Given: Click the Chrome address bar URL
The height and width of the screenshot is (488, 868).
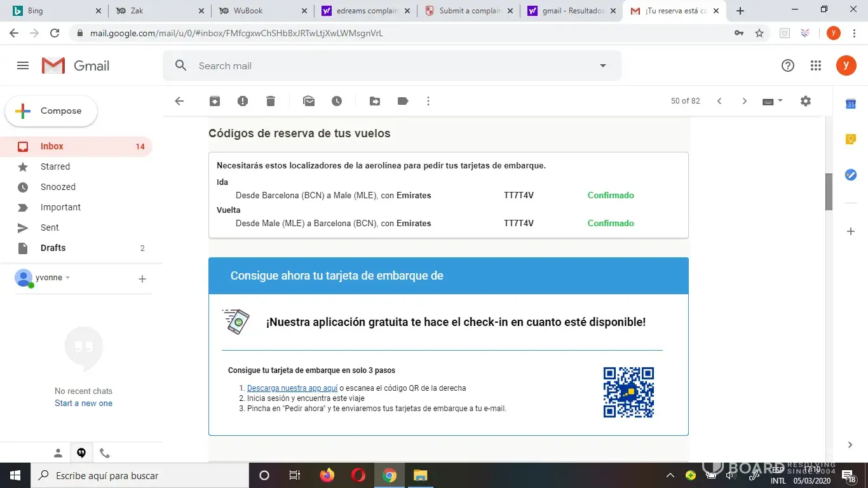Looking at the screenshot, I should tap(235, 33).
